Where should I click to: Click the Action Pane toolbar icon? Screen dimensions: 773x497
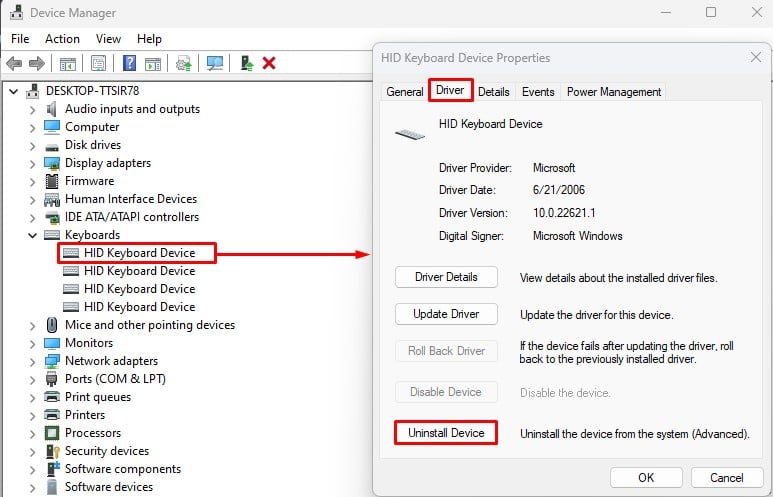[153, 64]
